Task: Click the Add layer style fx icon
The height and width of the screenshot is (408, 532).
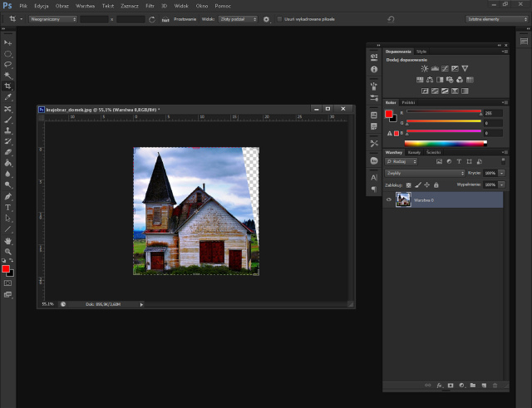Action: pyautogui.click(x=440, y=386)
